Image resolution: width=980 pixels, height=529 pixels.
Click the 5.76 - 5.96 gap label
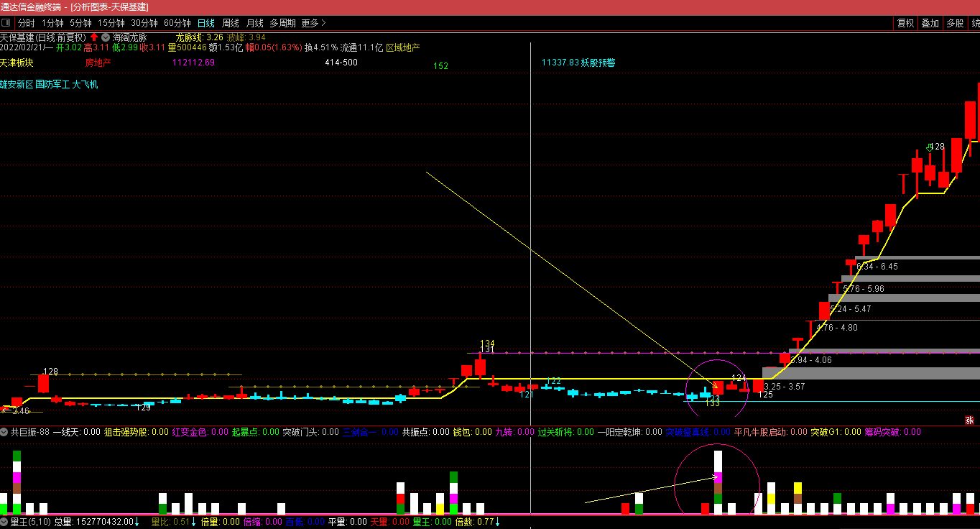point(864,289)
